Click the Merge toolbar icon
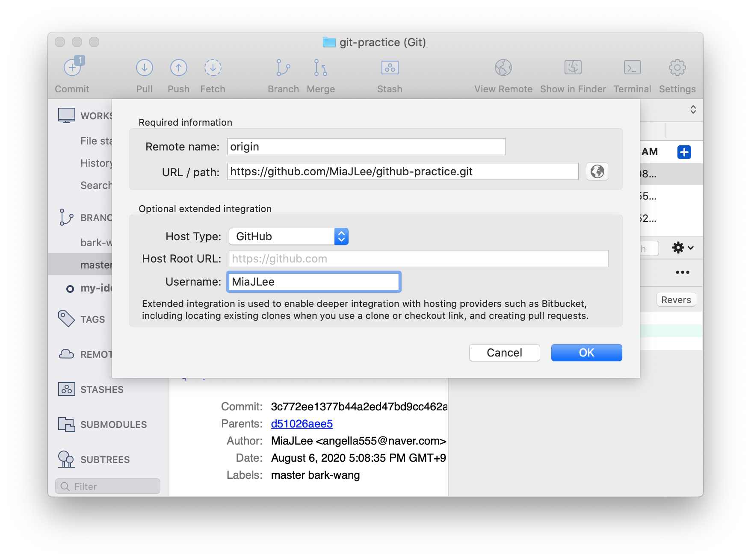751x560 pixels. pyautogui.click(x=321, y=68)
